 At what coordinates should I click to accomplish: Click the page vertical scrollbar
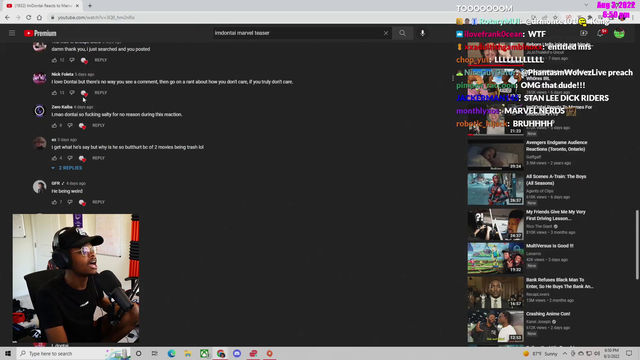tap(637, 244)
